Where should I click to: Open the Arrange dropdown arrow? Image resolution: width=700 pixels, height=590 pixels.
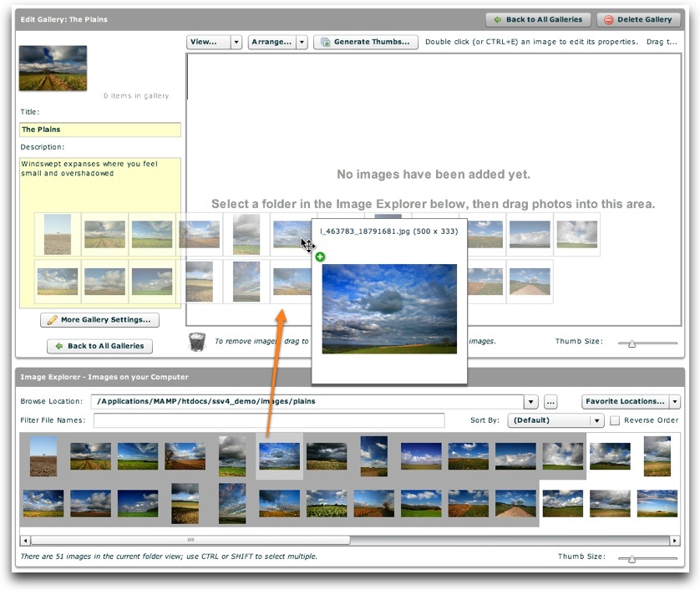pyautogui.click(x=302, y=42)
